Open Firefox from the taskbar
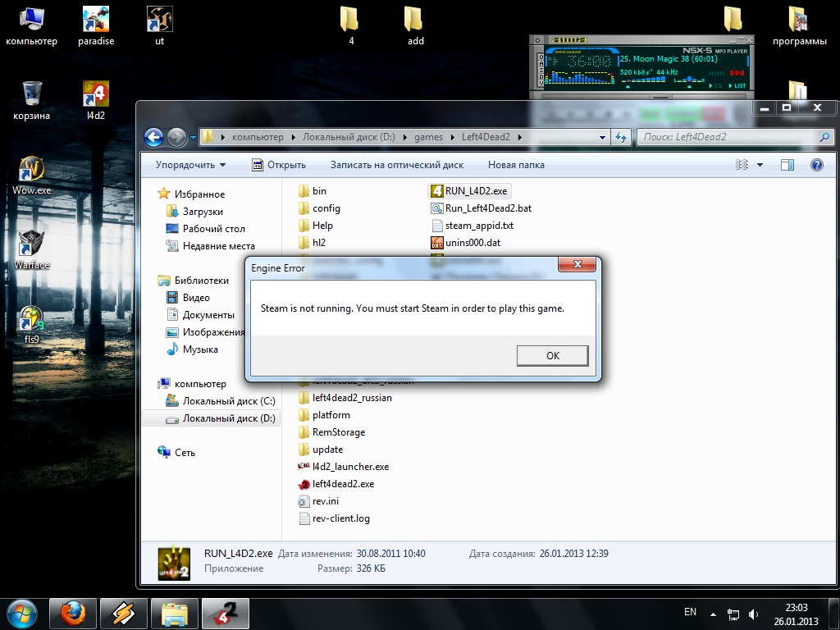 (73, 613)
